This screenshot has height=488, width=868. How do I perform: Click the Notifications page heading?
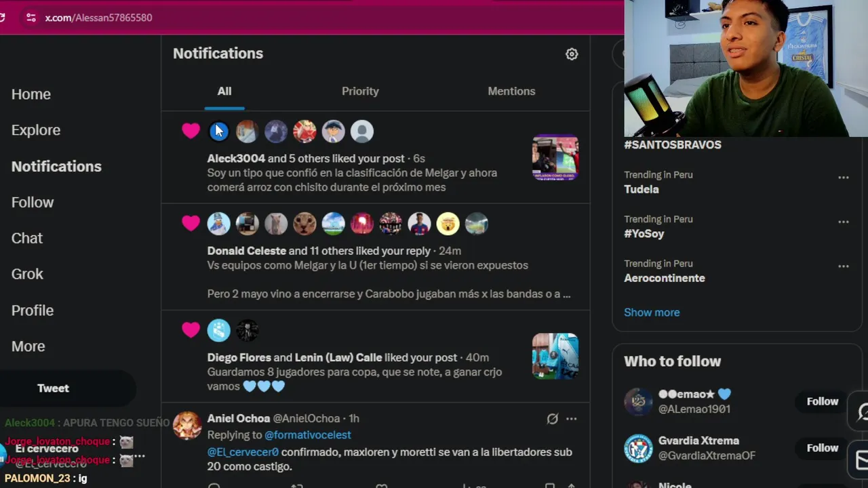[x=218, y=54]
